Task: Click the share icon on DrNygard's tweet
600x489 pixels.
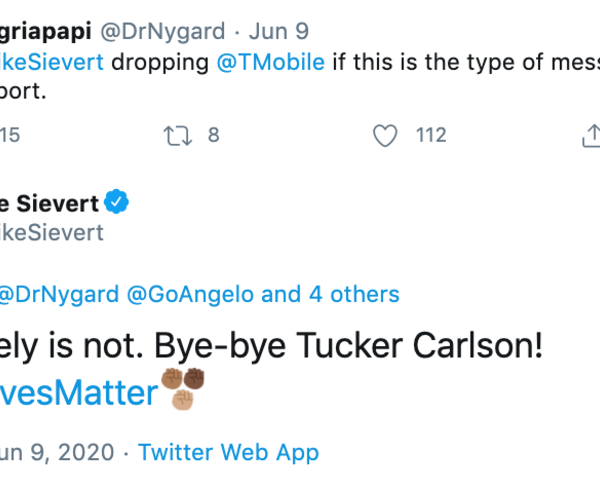Action: click(x=590, y=135)
